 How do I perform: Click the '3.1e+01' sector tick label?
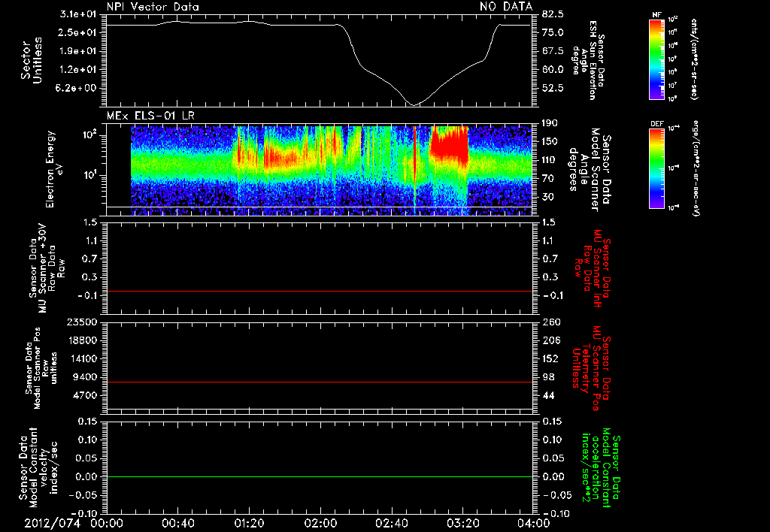(x=77, y=14)
